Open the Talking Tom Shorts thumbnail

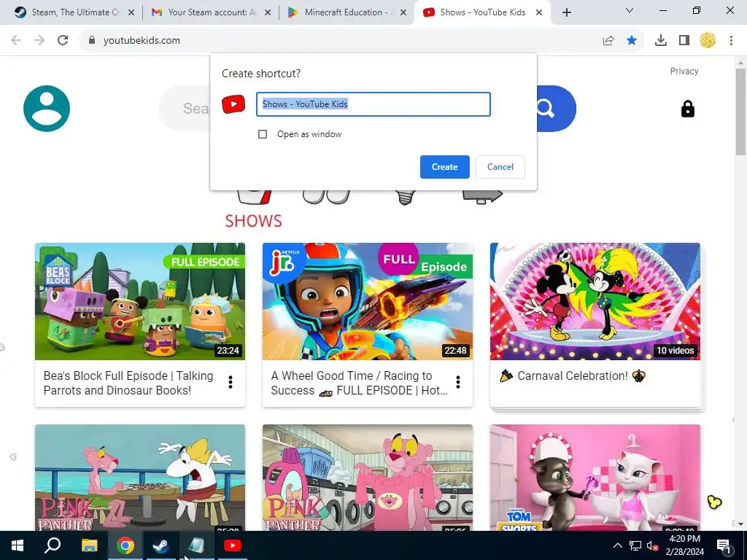point(595,478)
